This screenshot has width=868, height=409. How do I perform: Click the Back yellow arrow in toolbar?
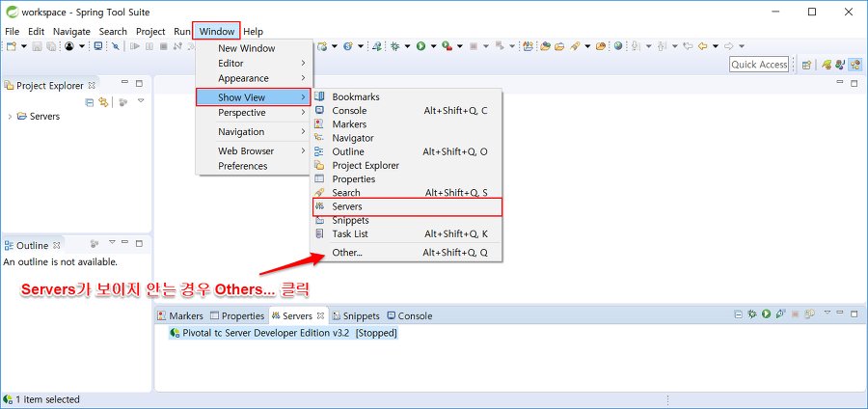click(x=703, y=46)
